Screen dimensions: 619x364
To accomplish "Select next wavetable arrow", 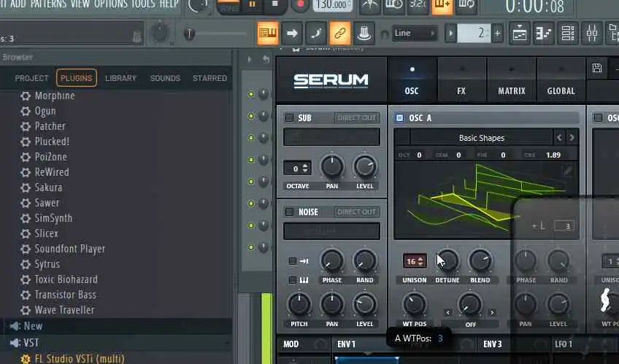I will [x=572, y=138].
